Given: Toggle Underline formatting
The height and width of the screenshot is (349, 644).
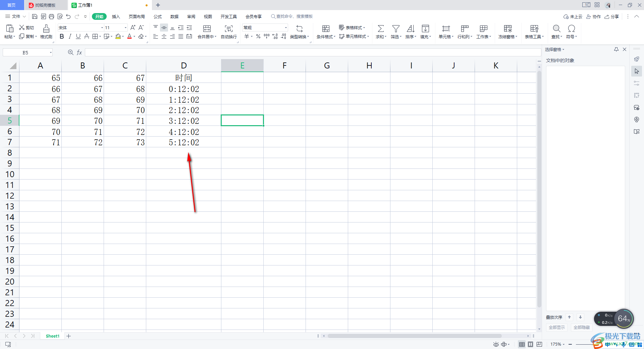Looking at the screenshot, I should tap(78, 36).
